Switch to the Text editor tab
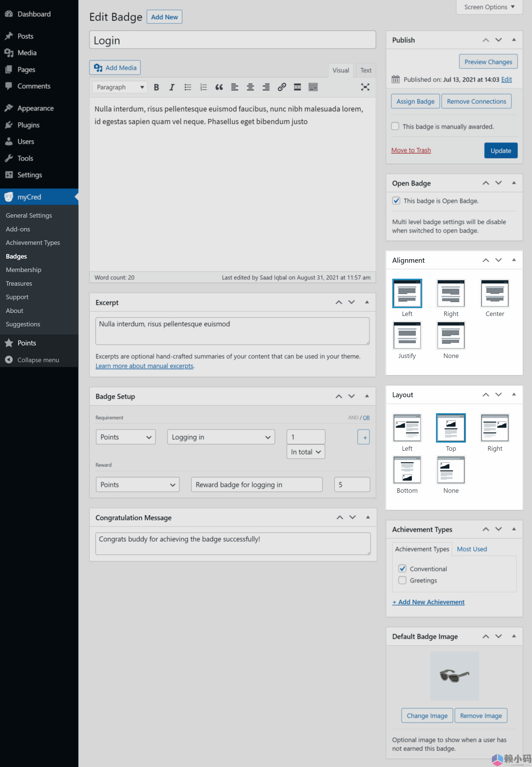This screenshot has height=767, width=532. pos(366,70)
